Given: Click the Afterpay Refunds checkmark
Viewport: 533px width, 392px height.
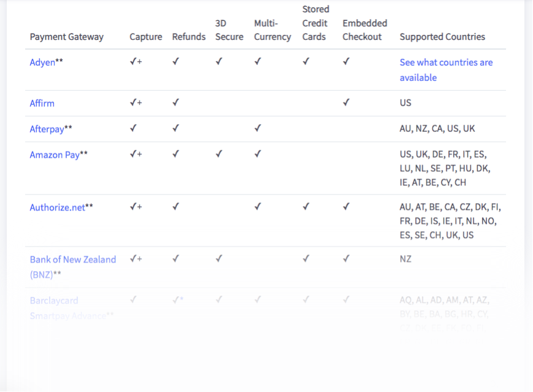Looking at the screenshot, I should tap(176, 128).
